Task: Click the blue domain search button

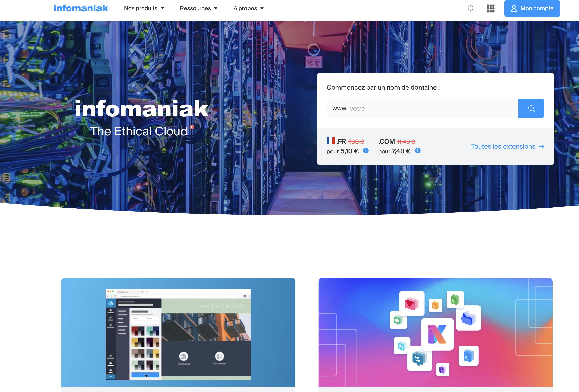Action: coord(531,108)
